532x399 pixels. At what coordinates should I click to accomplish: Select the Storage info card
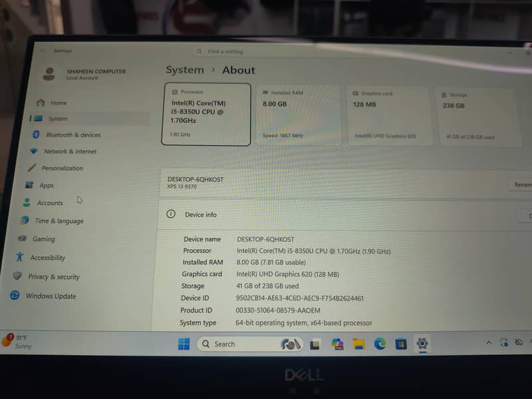coord(479,117)
